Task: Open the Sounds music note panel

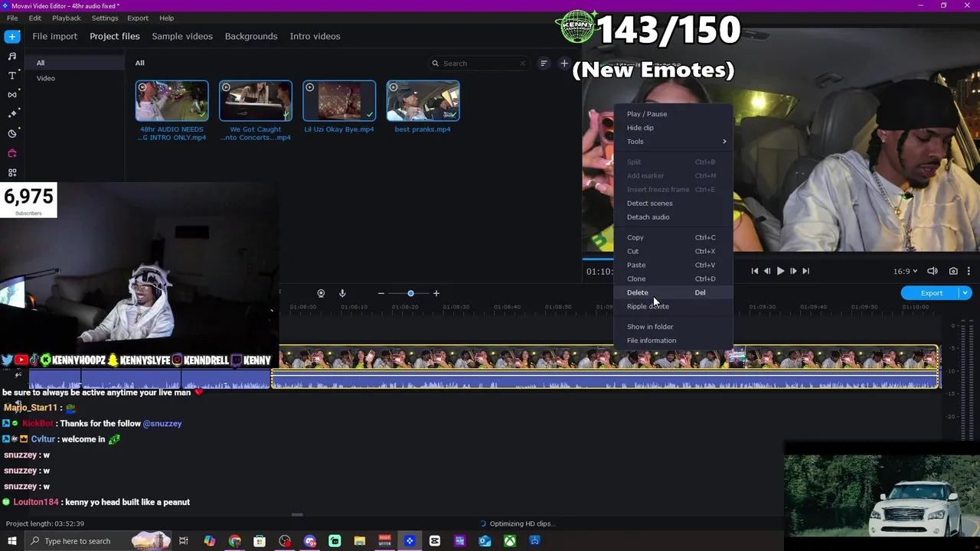Action: 12,56
